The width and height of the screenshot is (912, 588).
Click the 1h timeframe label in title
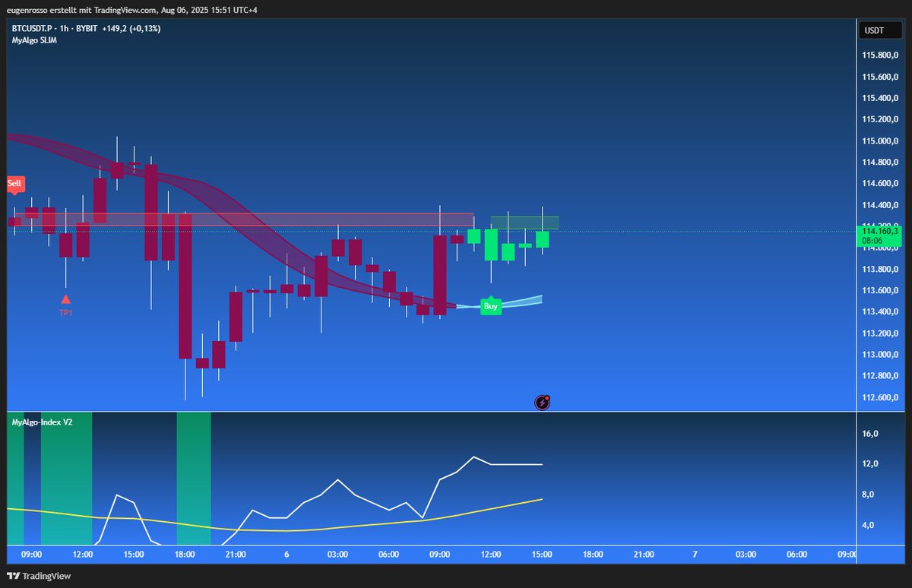(65, 28)
